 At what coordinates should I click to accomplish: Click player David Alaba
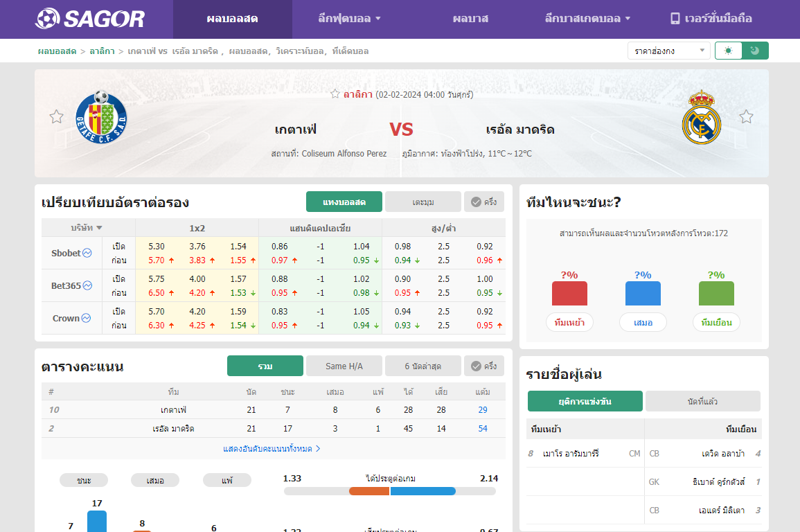point(723,454)
